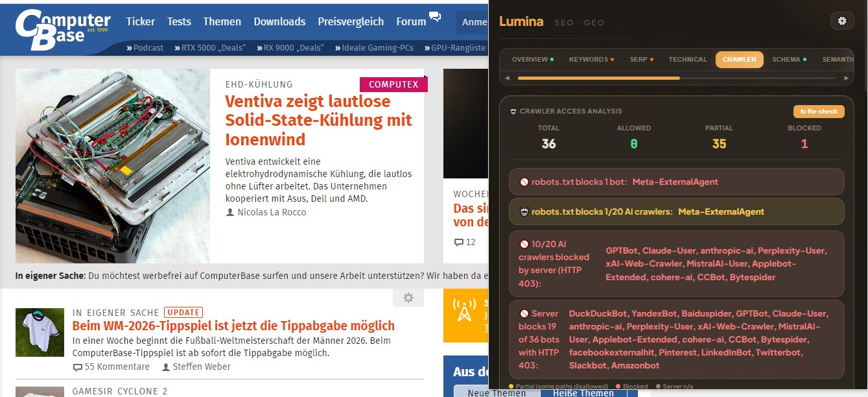
Task: Click author name Steffen Weber
Action: (x=202, y=367)
